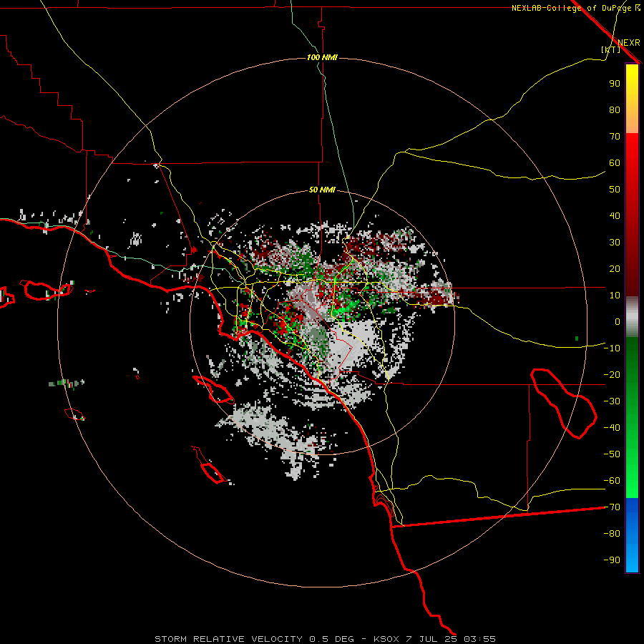Click the "0" velocity scale label
Viewport: 644px width, 644px height.
tap(618, 321)
